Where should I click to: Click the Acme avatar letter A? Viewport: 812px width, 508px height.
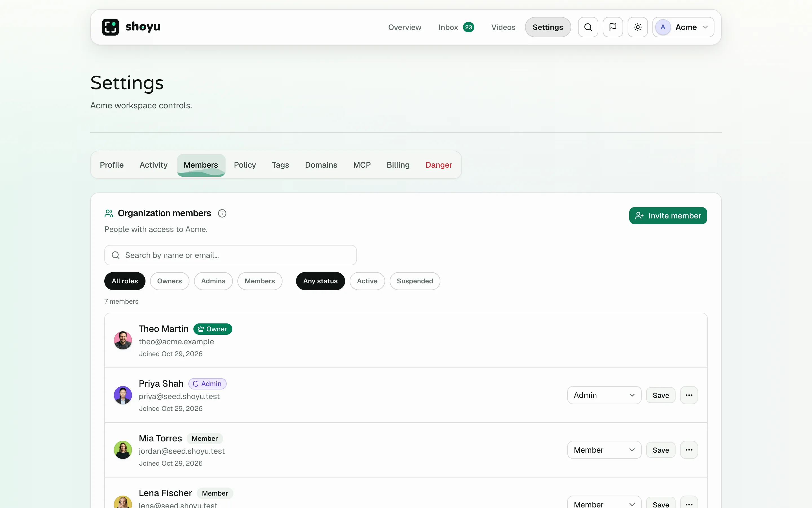pyautogui.click(x=663, y=27)
